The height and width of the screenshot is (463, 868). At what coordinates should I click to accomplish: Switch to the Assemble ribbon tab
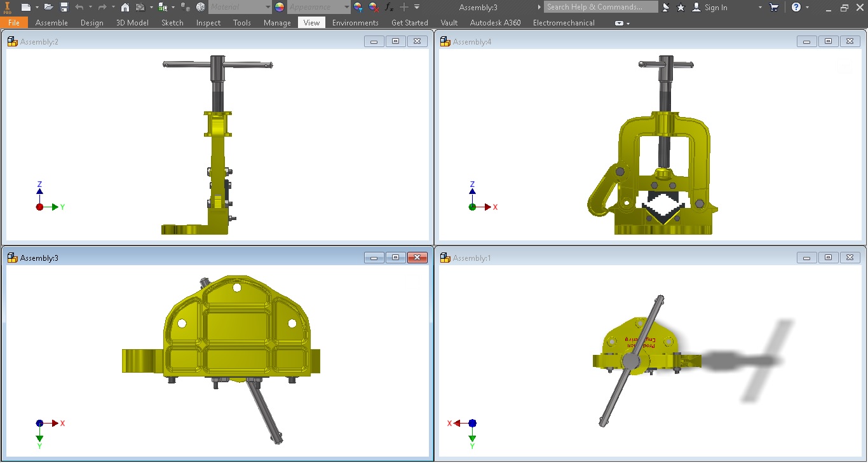click(51, 22)
